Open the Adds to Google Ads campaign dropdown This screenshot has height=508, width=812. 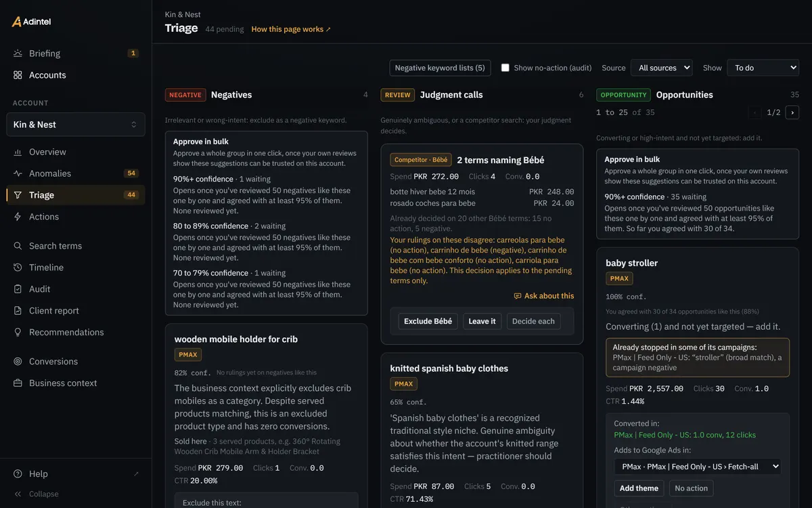click(x=698, y=466)
